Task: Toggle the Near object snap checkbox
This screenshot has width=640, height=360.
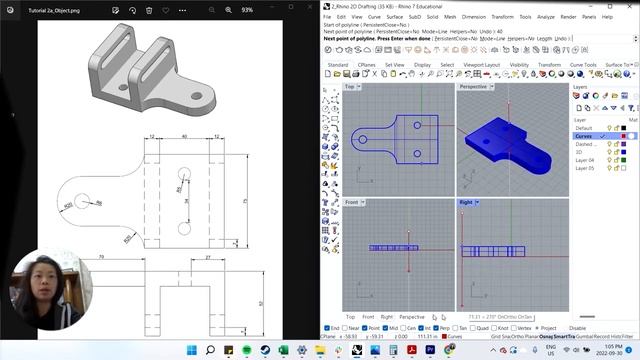Action: pyautogui.click(x=345, y=328)
